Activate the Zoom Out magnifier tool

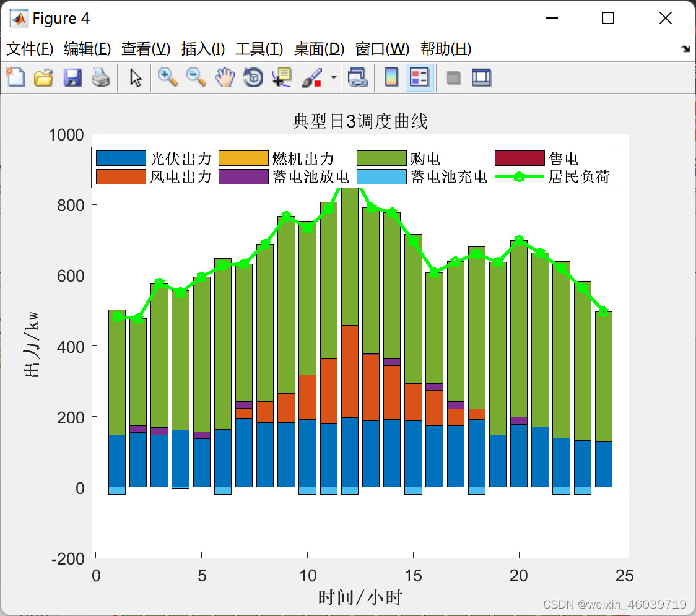click(x=196, y=77)
